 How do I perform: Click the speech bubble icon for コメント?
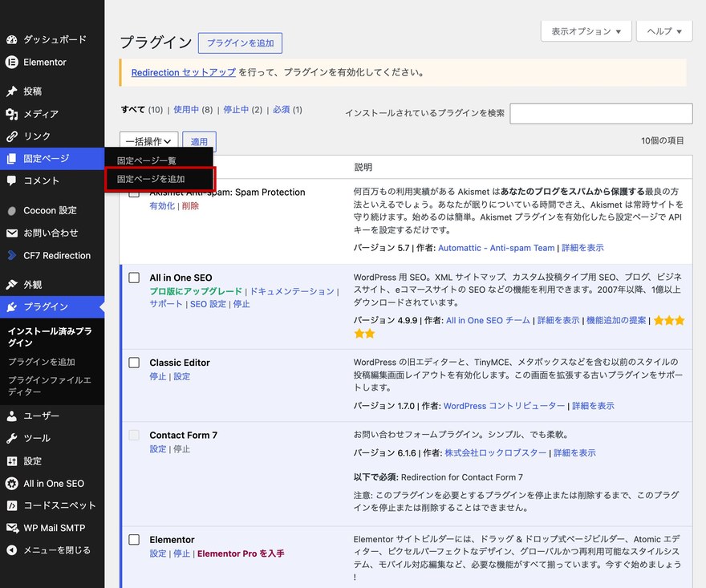(x=12, y=180)
